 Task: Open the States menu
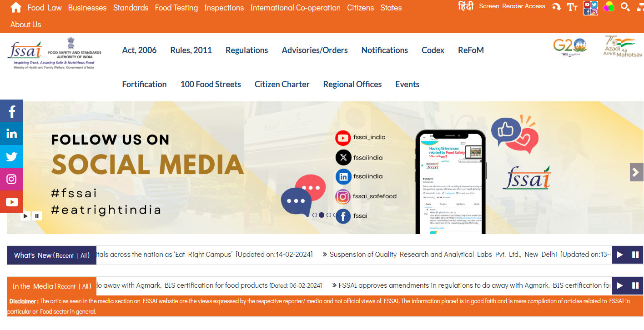click(x=391, y=8)
